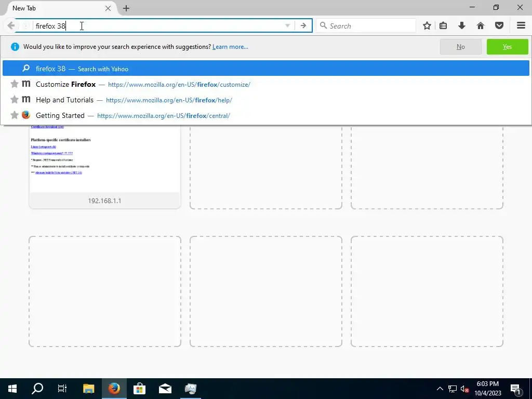532x399 pixels.
Task: Choose the Customize Firefox suggestion
Action: (265, 84)
